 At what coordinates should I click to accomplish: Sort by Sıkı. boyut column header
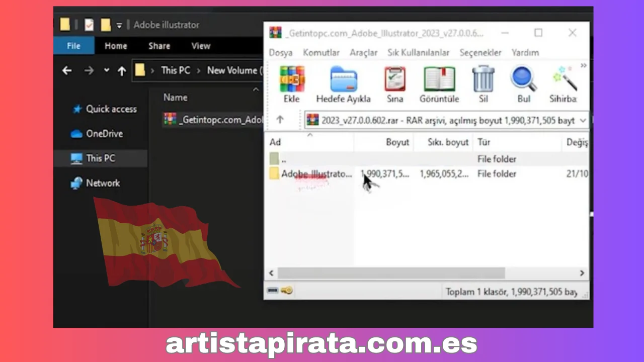click(443, 142)
